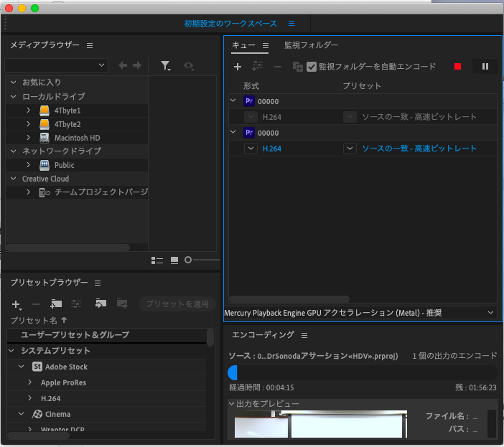Select ユーザープリセット＆グループ row

(x=106, y=335)
